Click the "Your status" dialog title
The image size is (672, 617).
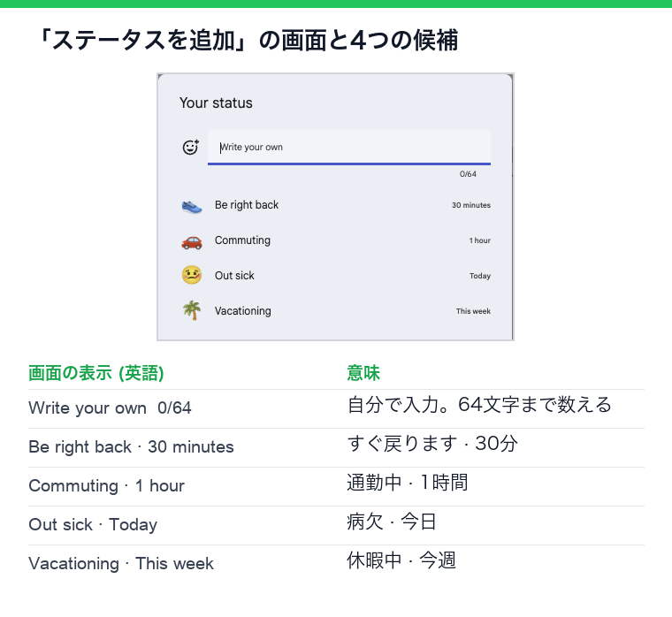point(216,103)
